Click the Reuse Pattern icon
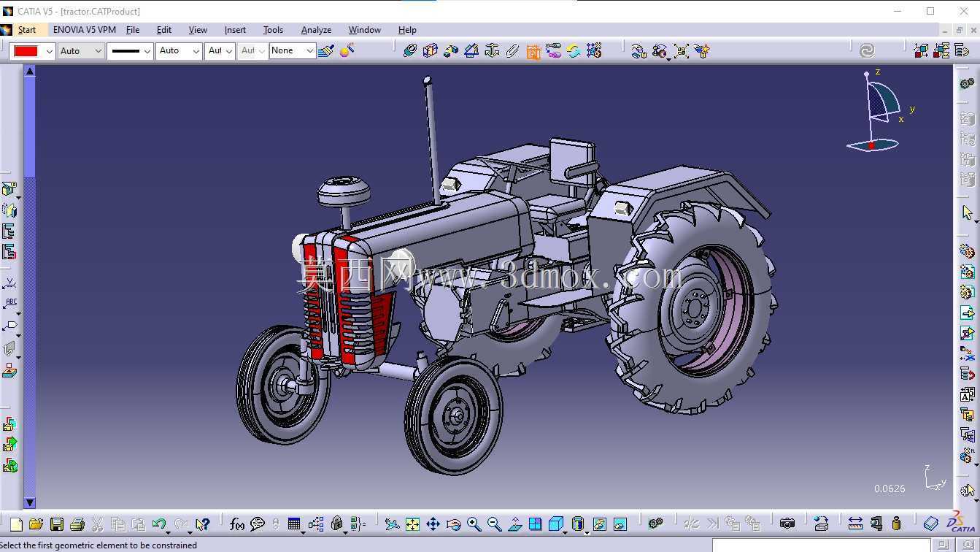This screenshot has width=980, height=552. pyautogui.click(x=594, y=50)
